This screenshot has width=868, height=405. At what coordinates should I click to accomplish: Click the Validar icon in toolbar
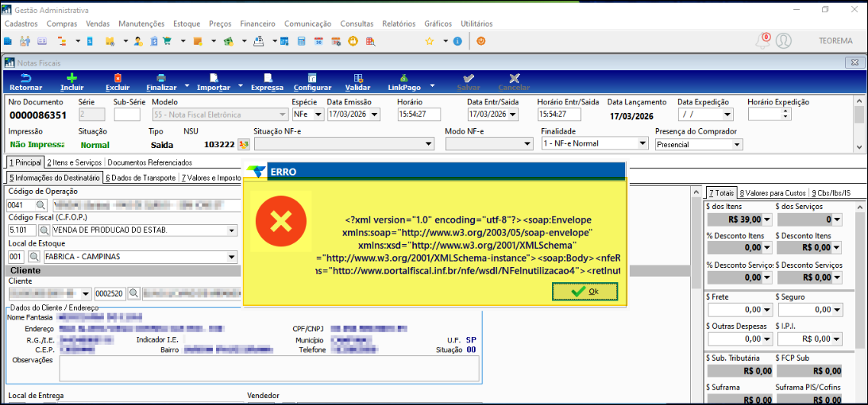coord(357,78)
